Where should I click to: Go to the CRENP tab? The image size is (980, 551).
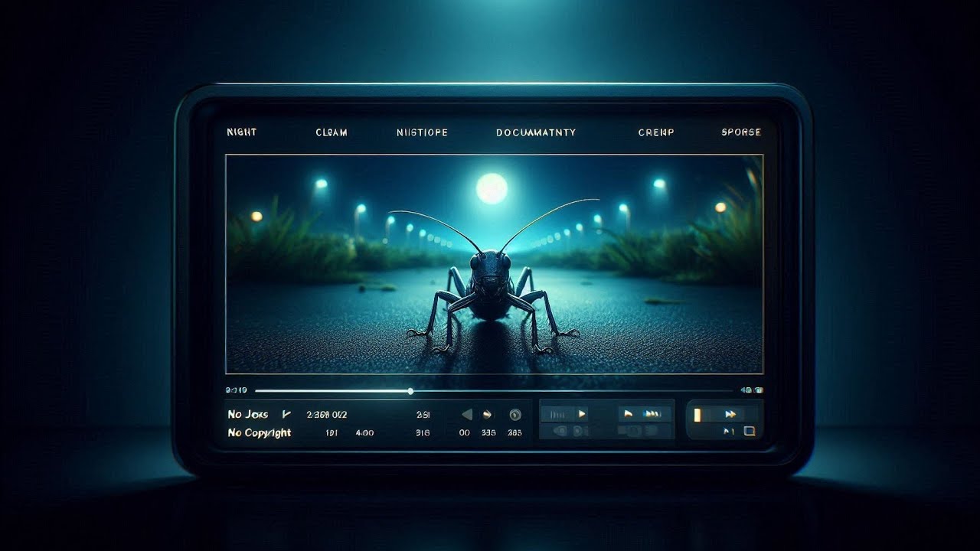656,132
